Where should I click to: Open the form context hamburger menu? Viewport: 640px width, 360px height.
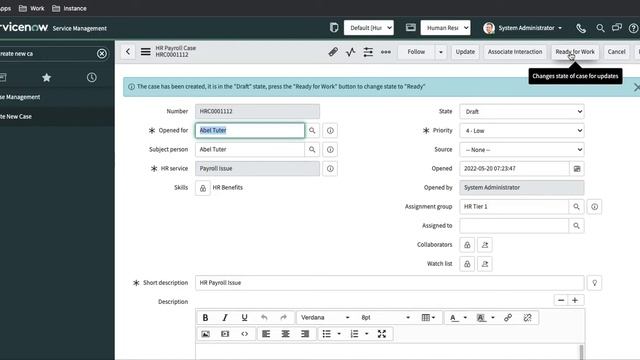(x=146, y=52)
